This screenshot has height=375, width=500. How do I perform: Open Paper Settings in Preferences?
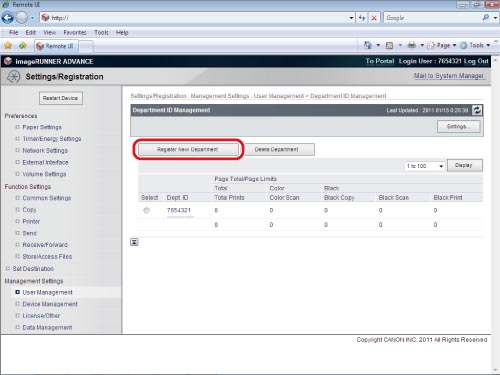pyautogui.click(x=42, y=127)
